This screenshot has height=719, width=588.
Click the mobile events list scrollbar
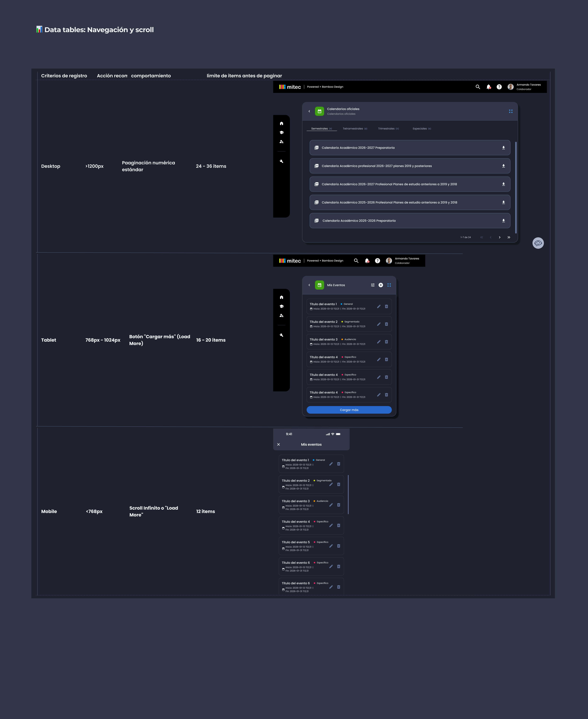click(348, 495)
